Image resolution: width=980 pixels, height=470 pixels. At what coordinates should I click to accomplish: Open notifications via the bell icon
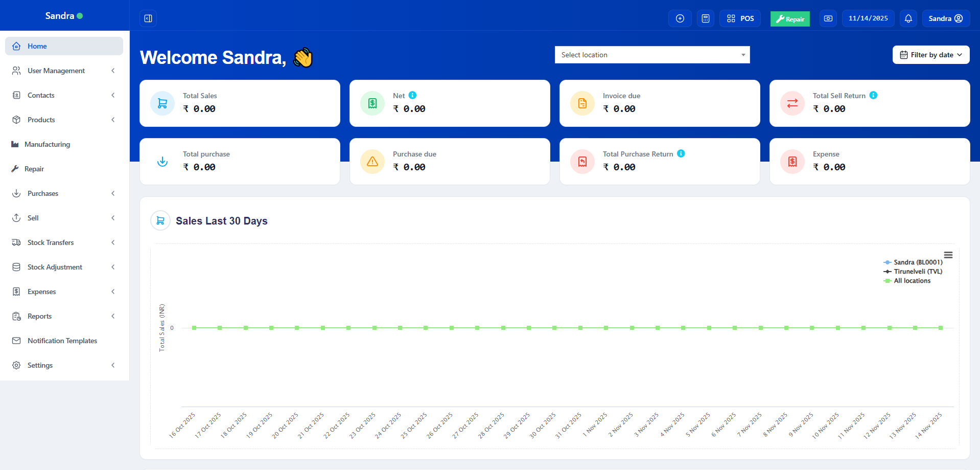[908, 18]
